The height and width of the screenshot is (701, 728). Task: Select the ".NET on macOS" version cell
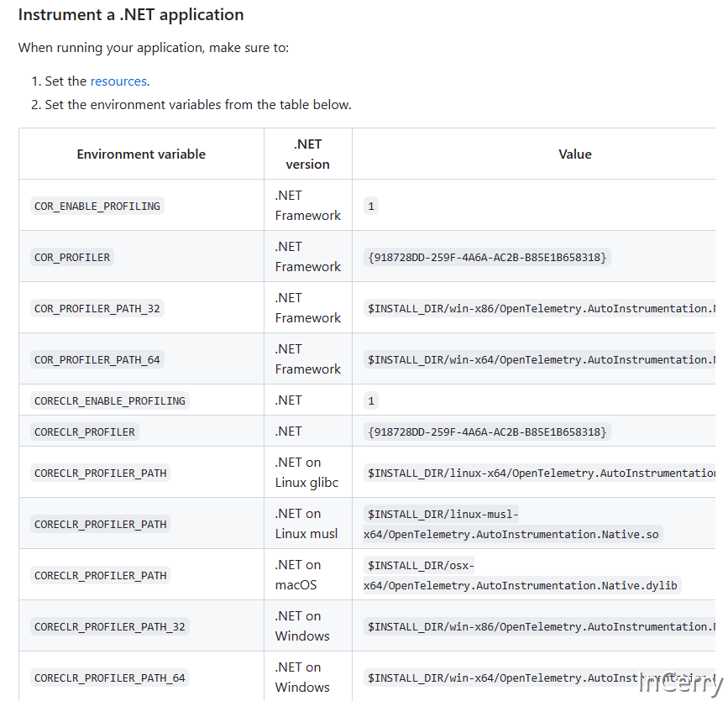298,575
